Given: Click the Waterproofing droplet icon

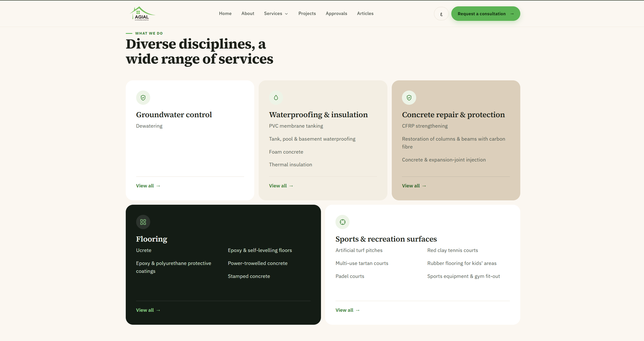Looking at the screenshot, I should point(276,98).
